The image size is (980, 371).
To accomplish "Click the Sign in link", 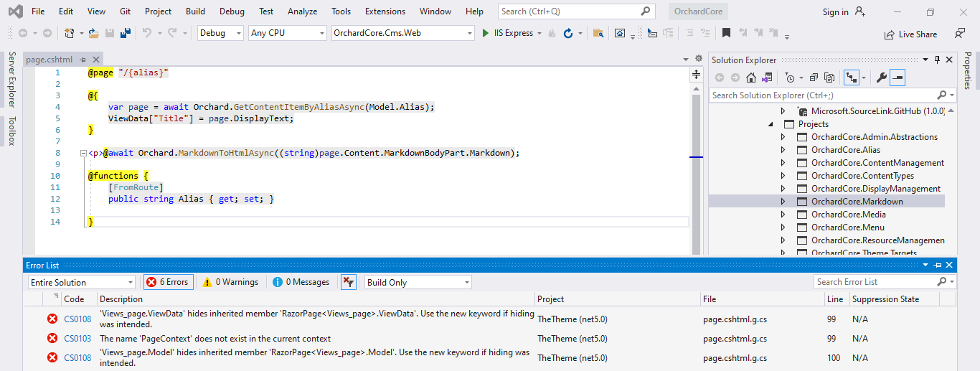I will 835,11.
